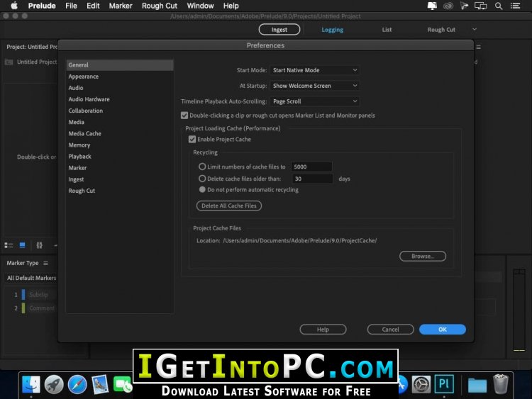
Task: Click the sort icon in project panel
Action: (x=39, y=245)
